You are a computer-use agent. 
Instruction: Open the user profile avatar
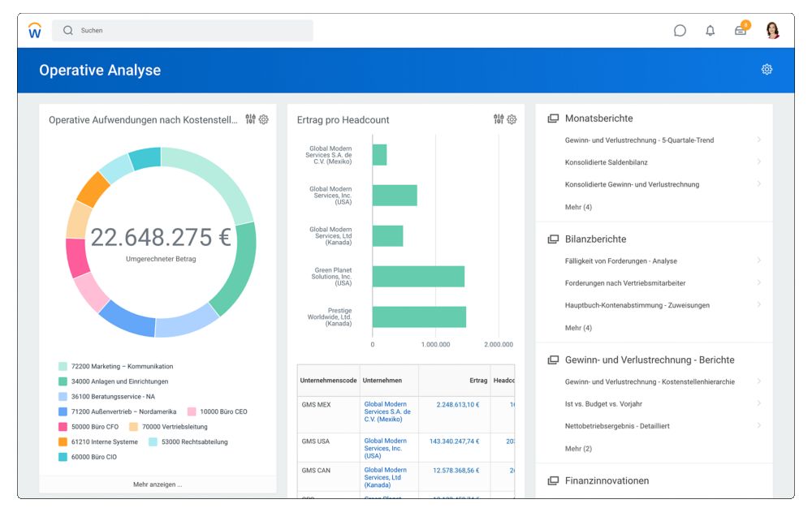pos(772,30)
